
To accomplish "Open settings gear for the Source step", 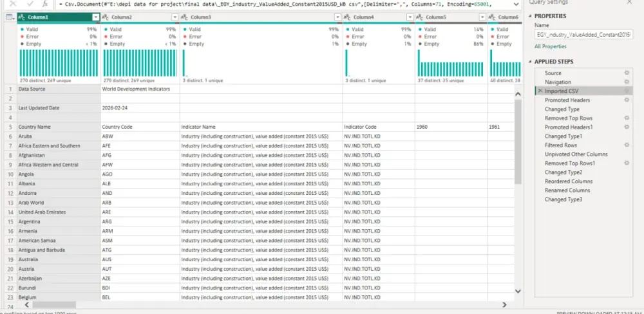I will (x=627, y=73).
